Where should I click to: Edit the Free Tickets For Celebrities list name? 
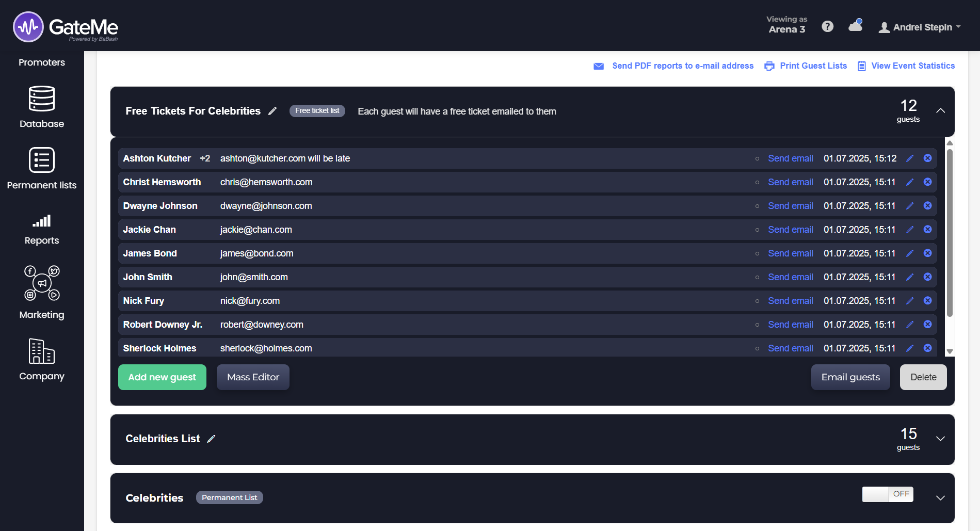point(272,111)
